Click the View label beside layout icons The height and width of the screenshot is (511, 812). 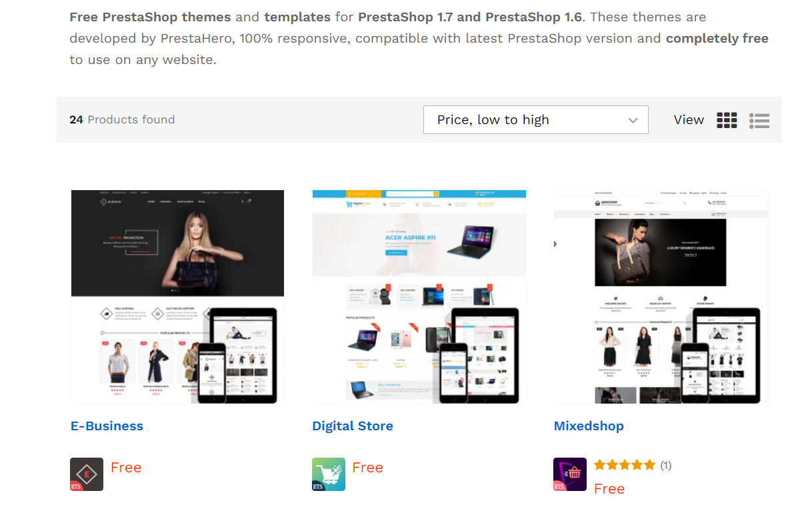pyautogui.click(x=689, y=120)
